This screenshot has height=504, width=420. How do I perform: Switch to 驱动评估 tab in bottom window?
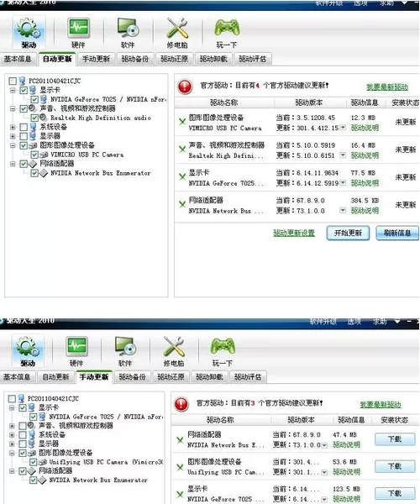click(x=248, y=376)
